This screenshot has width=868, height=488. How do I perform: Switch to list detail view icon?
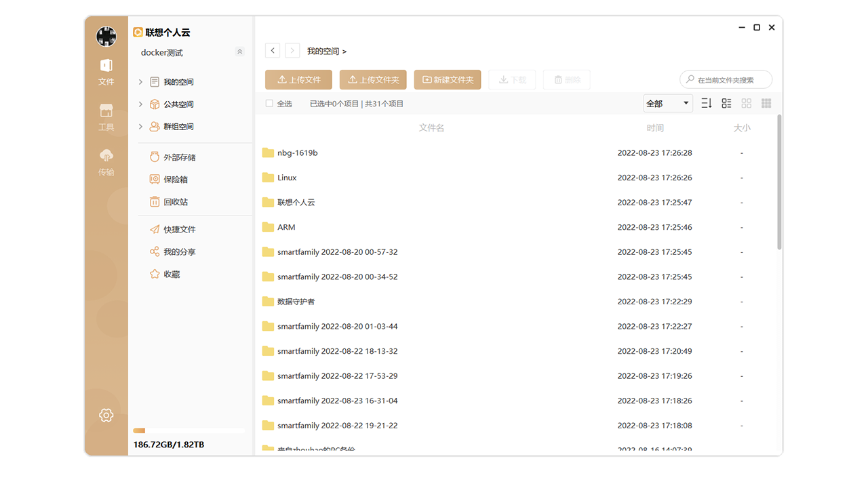[x=726, y=103]
